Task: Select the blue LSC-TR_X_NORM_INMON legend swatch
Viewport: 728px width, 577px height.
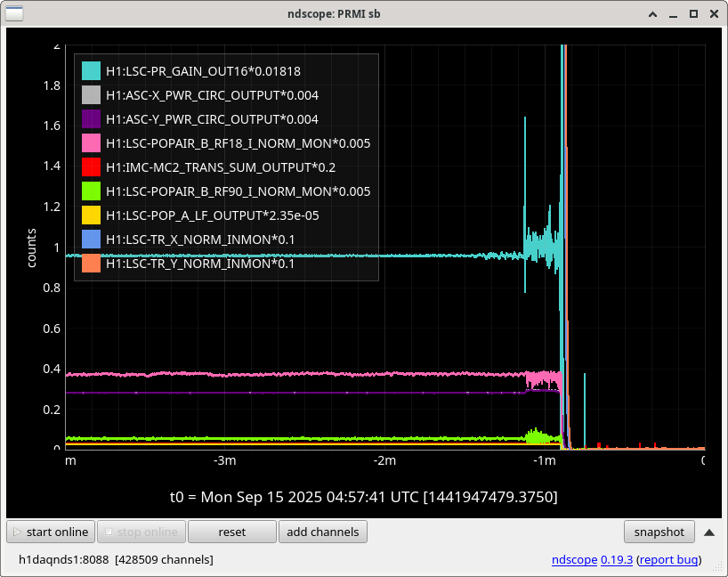Action: (x=91, y=240)
